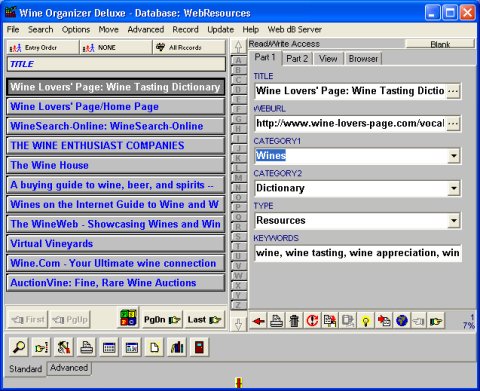
Task: Click the red left arrow icon
Action: 259,321
